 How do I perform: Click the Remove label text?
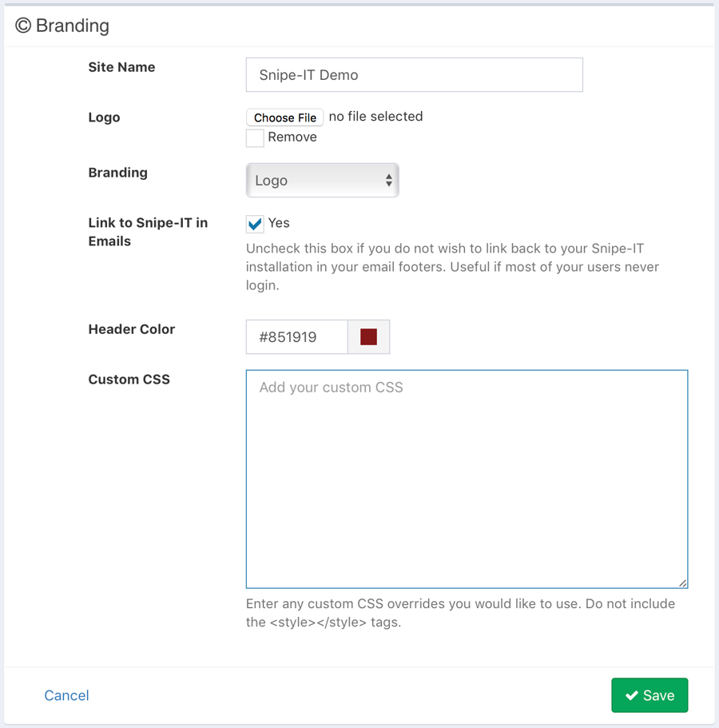[292, 137]
